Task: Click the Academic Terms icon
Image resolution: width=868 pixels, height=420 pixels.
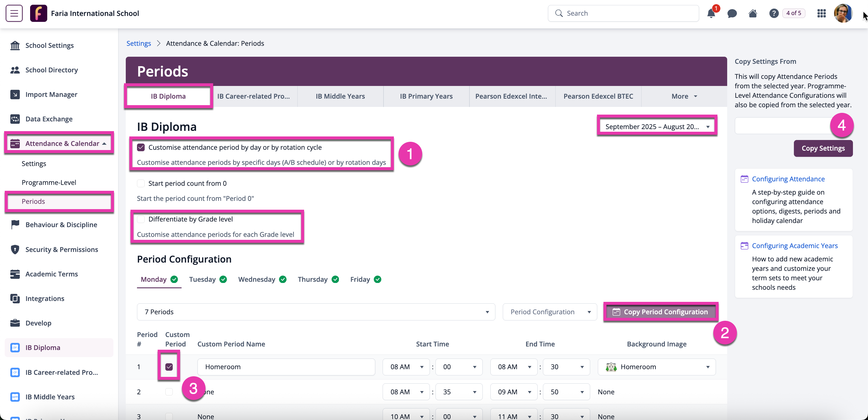Action: pyautogui.click(x=15, y=274)
